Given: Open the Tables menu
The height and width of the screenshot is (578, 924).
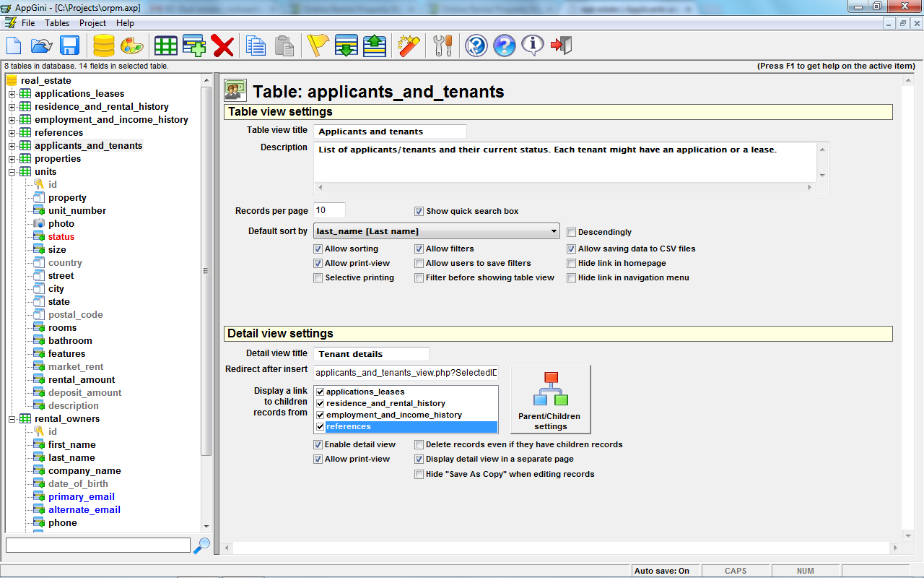Looking at the screenshot, I should coord(57,22).
